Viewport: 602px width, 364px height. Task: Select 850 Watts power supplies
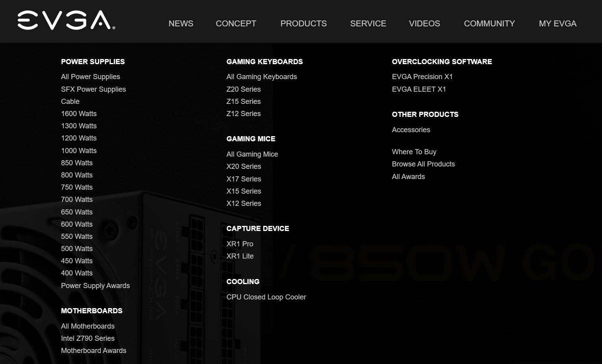77,163
